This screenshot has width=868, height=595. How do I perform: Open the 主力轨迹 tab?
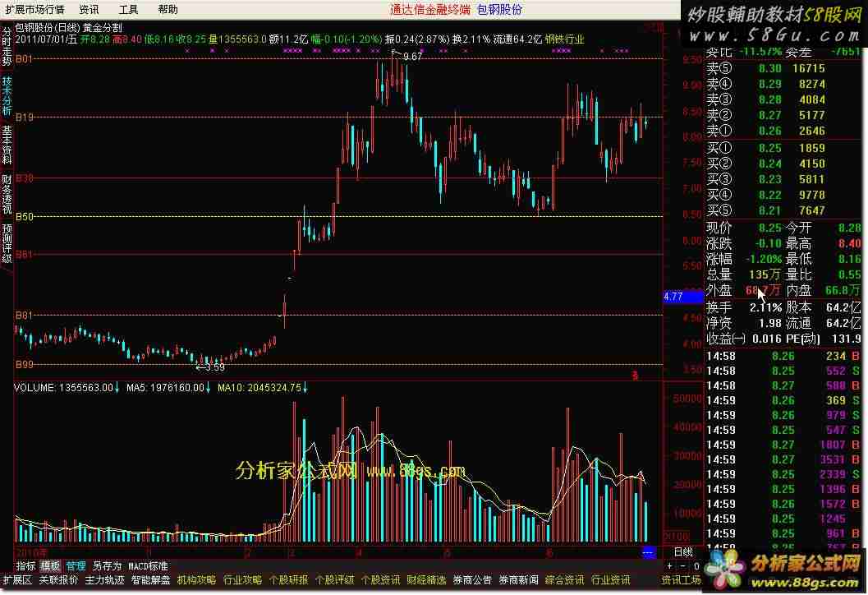tap(104, 580)
